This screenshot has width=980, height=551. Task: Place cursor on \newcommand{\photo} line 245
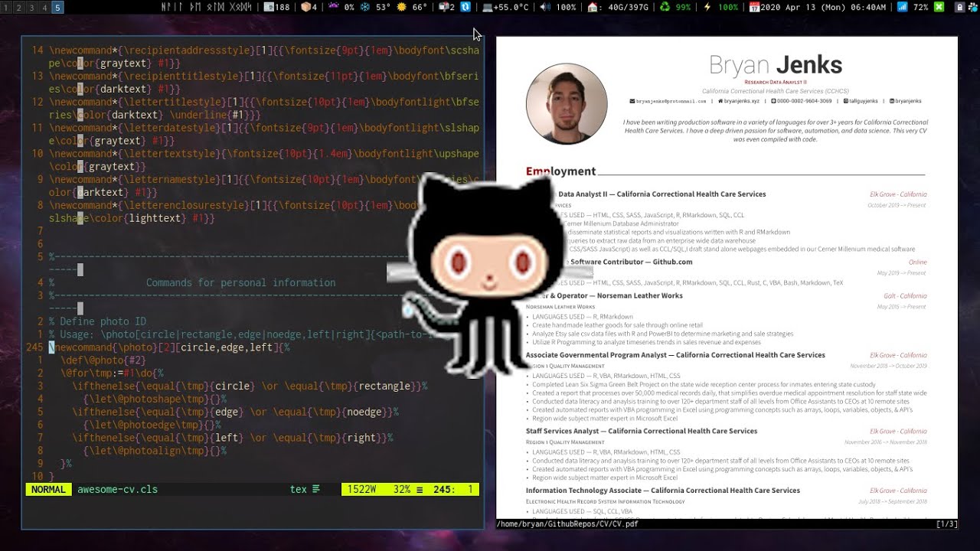pos(169,347)
